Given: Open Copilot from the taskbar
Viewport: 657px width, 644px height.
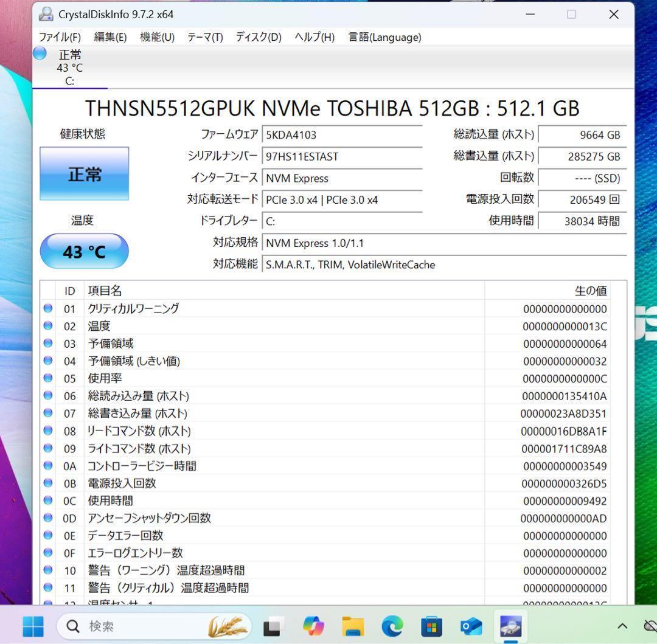Looking at the screenshot, I should click(314, 626).
